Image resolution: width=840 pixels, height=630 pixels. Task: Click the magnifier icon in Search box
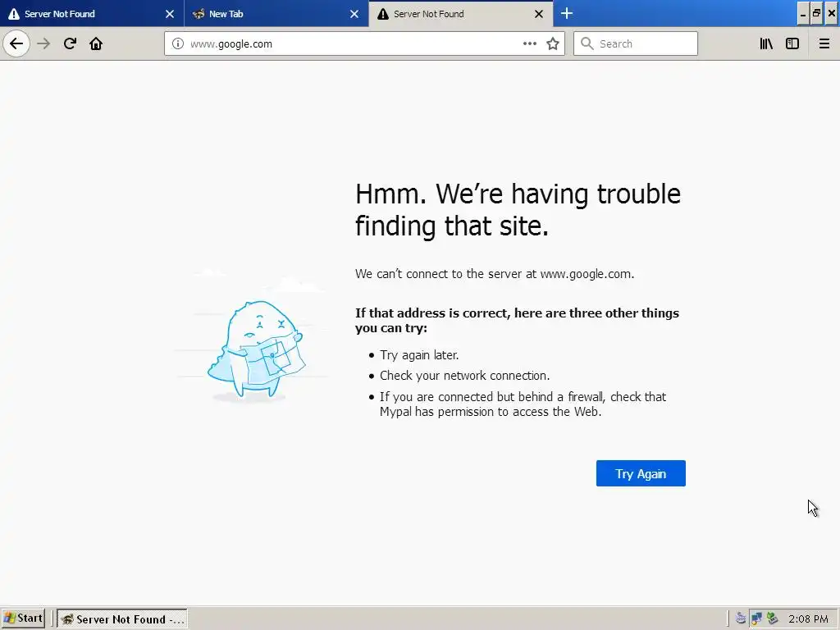(587, 43)
